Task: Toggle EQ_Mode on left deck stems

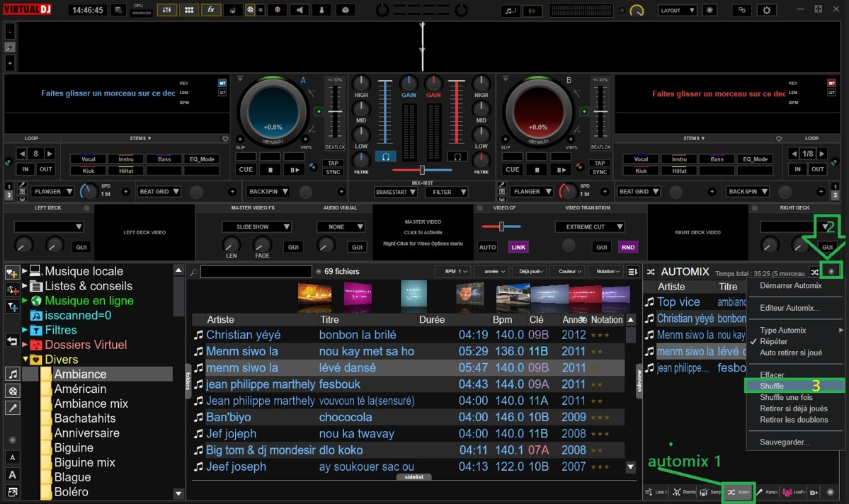Action: click(x=202, y=159)
